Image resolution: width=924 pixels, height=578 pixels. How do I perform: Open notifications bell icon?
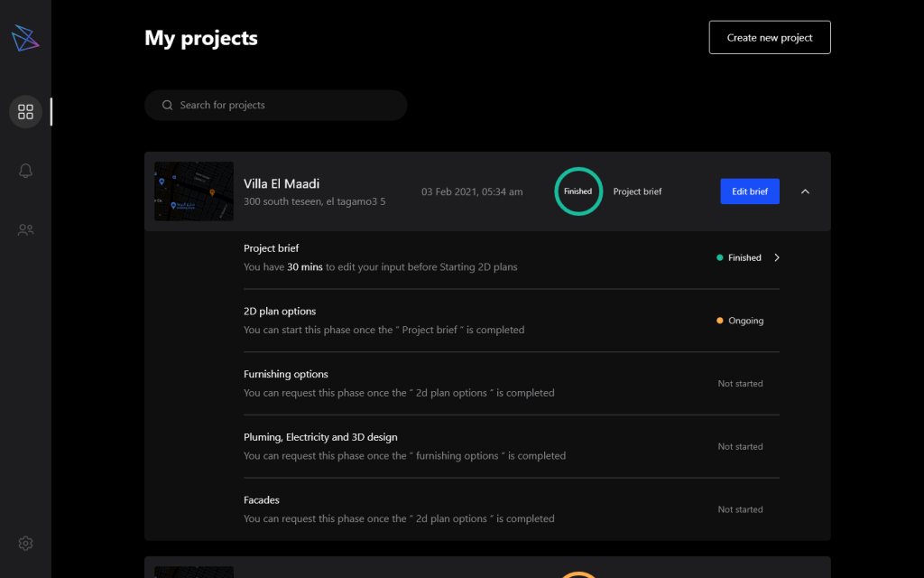(25, 171)
